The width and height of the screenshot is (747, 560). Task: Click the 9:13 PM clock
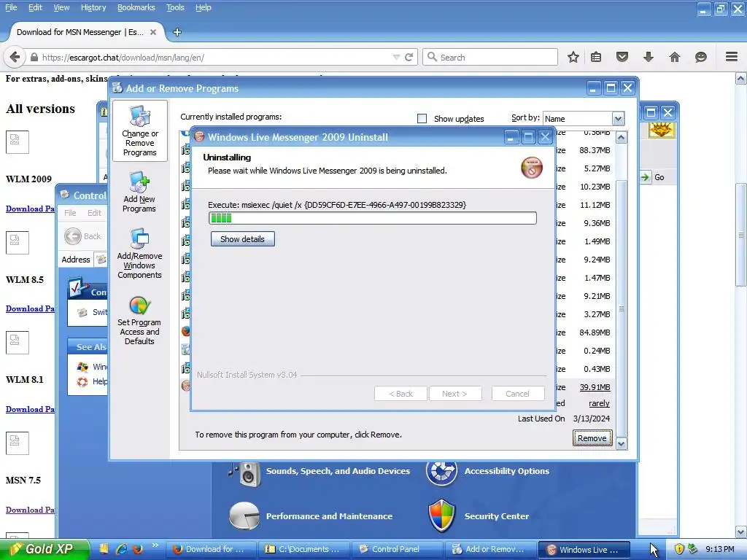point(720,549)
